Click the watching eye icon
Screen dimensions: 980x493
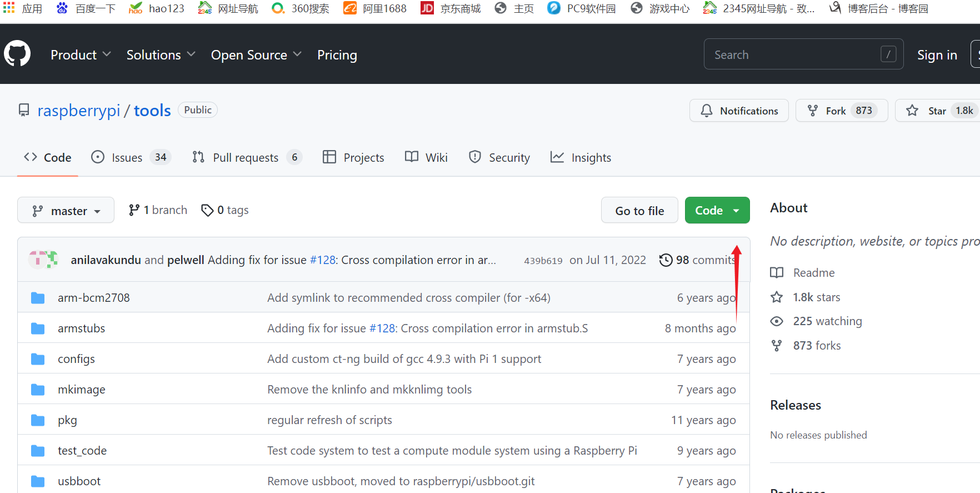(777, 321)
